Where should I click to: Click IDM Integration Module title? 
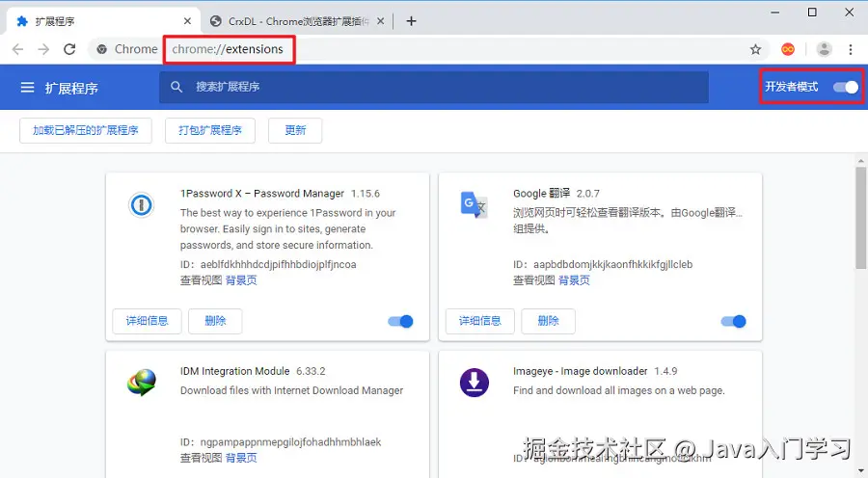(234, 371)
